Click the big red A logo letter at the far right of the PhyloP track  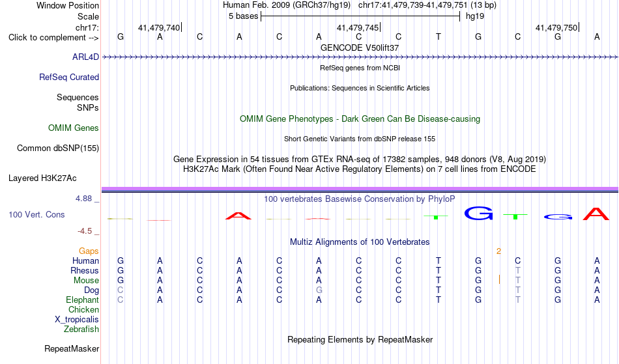click(596, 214)
